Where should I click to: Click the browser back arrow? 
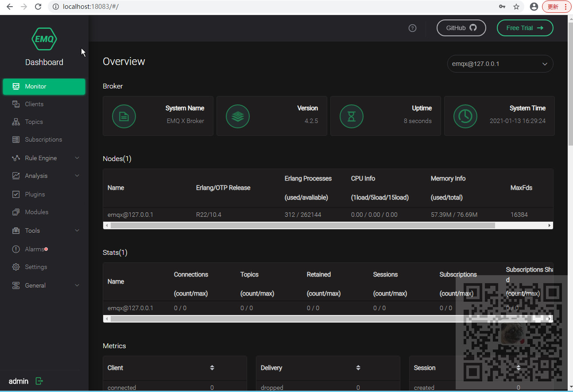coord(10,7)
